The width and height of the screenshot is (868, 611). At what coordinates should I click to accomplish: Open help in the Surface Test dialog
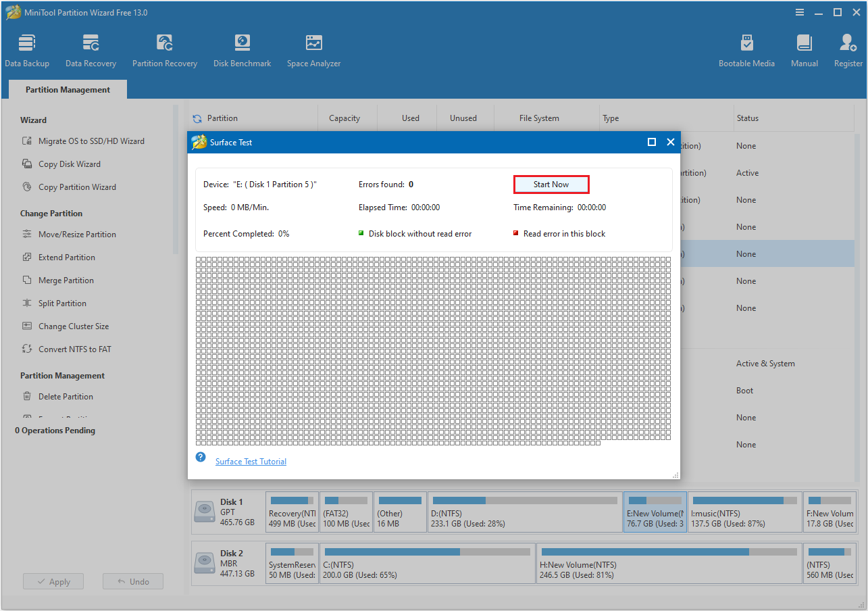[200, 457]
